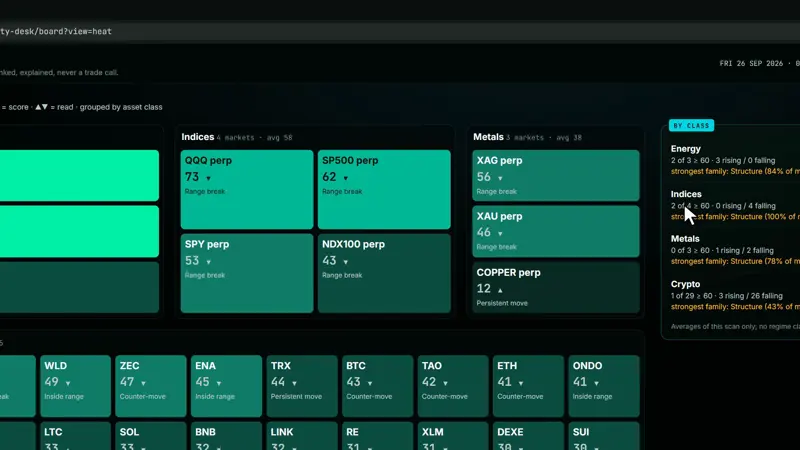Click falling arrow on XAG perp tile
Screen dimensions: 800x450
[x=500, y=178]
